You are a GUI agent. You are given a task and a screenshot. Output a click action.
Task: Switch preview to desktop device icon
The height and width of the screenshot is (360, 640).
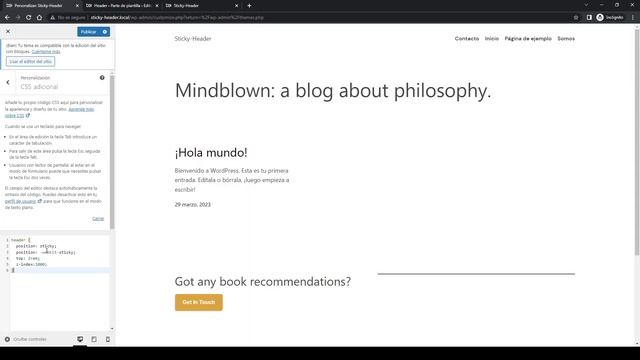tap(80, 340)
